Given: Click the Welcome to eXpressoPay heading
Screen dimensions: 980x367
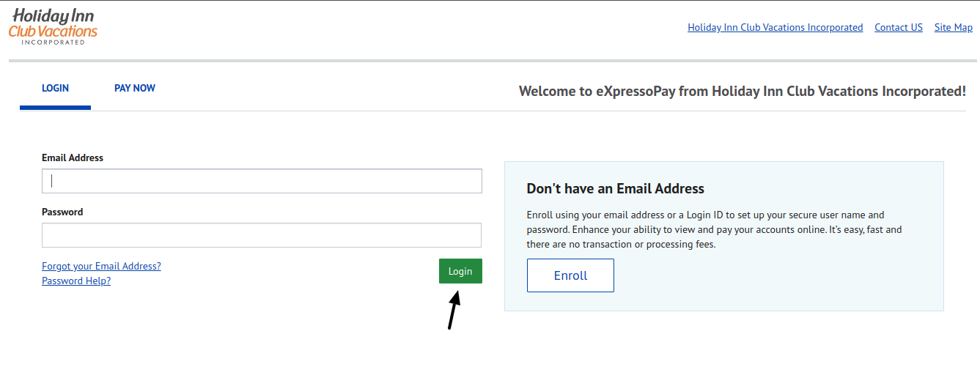Looking at the screenshot, I should (742, 92).
